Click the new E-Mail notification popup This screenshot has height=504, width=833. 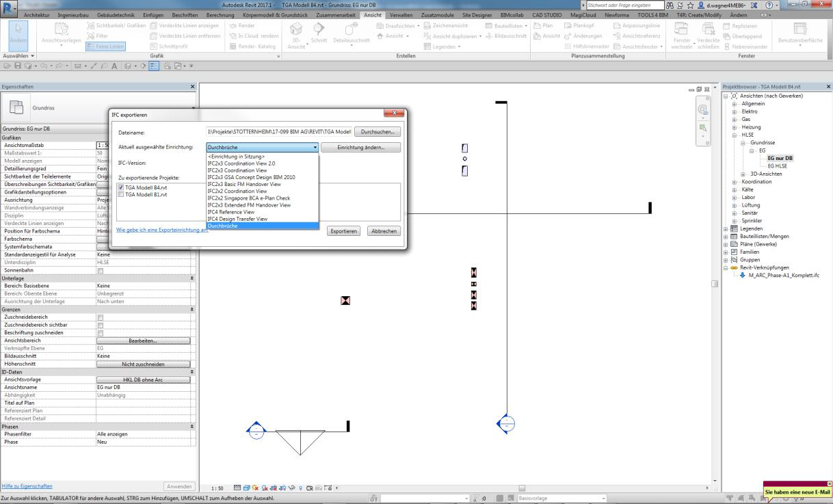797,491
